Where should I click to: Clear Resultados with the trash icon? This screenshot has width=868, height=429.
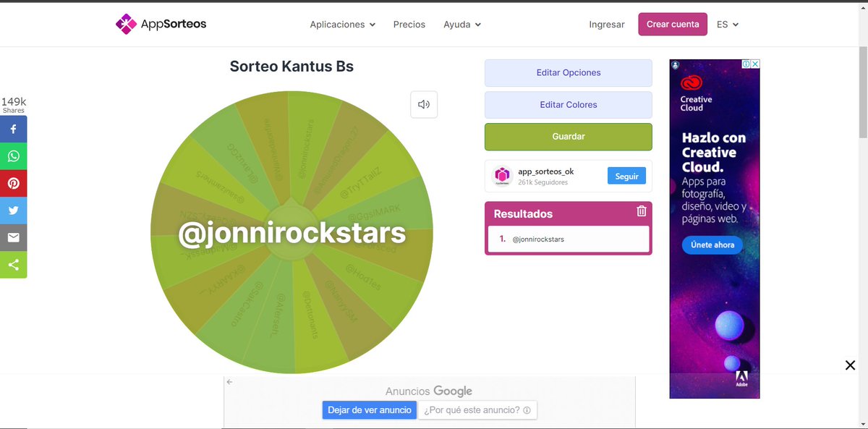641,211
